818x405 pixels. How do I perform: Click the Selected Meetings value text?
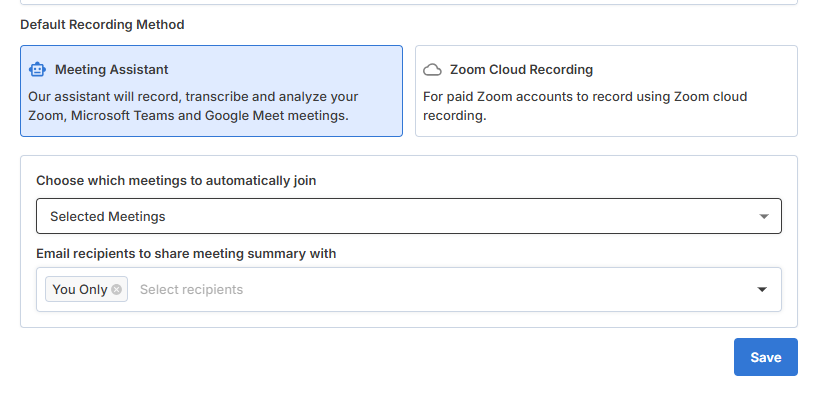coord(108,216)
